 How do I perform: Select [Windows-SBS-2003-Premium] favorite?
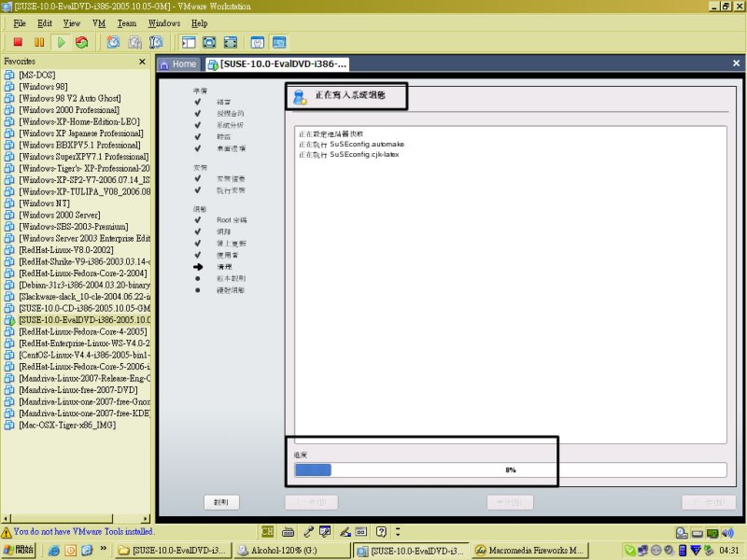pos(74,227)
